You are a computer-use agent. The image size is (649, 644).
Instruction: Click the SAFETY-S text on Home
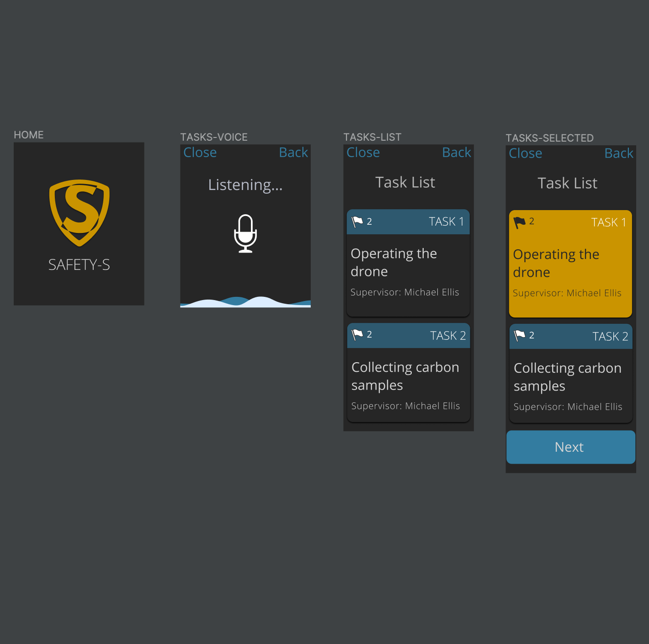(79, 265)
